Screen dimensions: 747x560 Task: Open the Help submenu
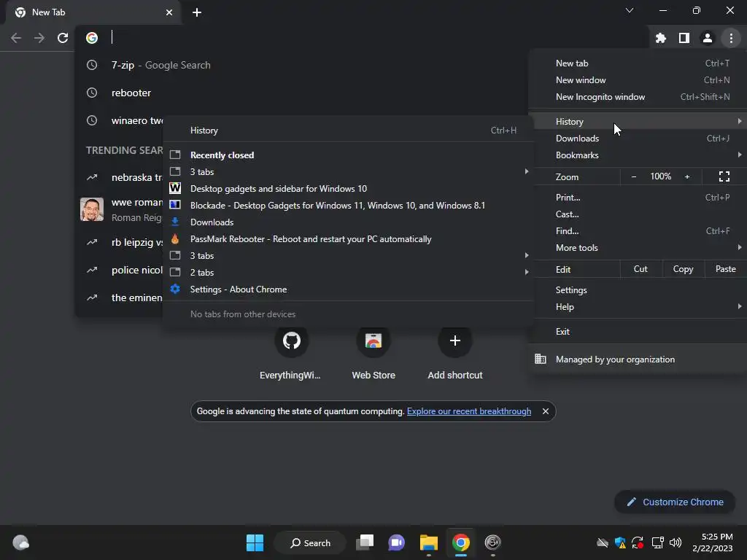click(x=638, y=307)
